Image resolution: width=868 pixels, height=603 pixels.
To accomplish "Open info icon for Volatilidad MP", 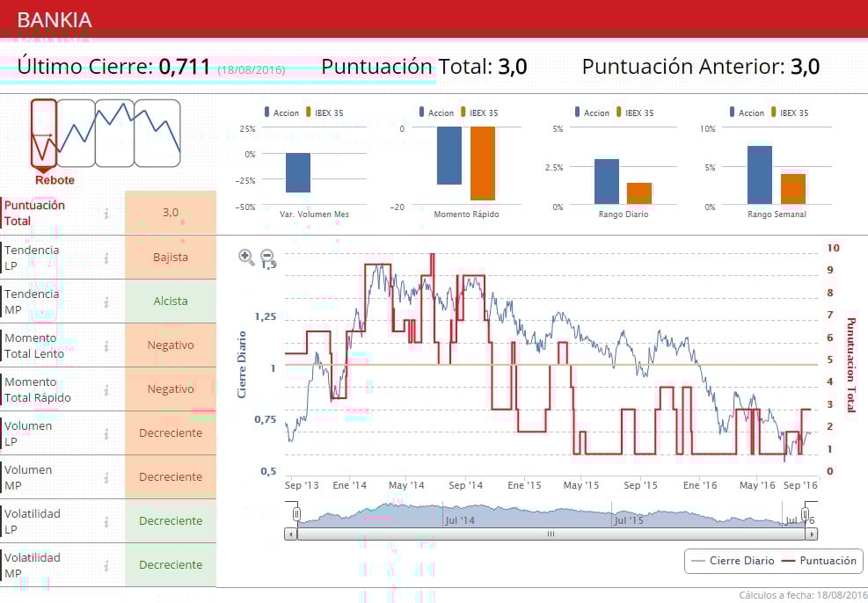I will 106,565.
